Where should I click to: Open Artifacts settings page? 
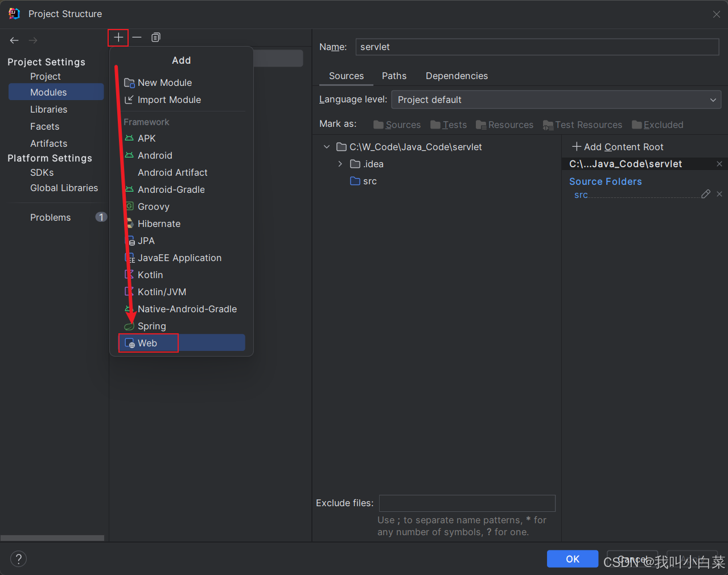click(x=48, y=143)
